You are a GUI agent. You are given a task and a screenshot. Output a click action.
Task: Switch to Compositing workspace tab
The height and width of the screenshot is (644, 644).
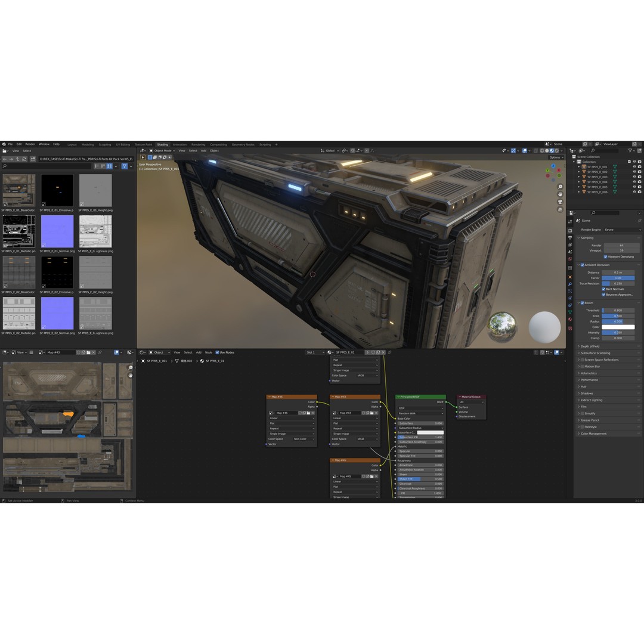(218, 144)
